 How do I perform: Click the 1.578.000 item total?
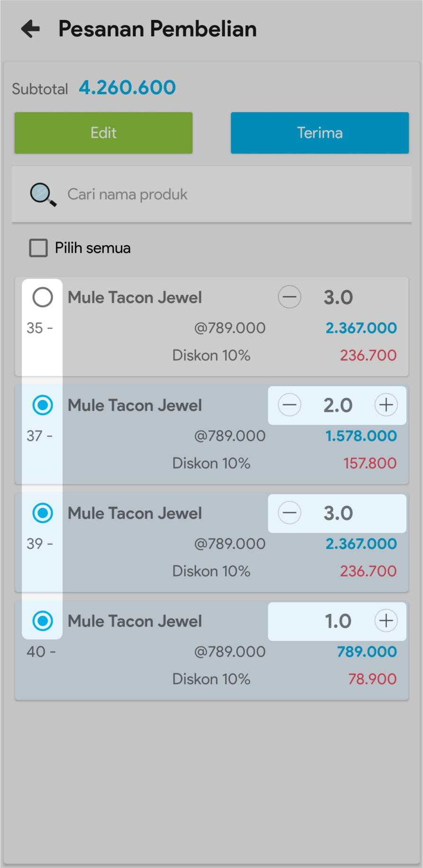point(361,436)
